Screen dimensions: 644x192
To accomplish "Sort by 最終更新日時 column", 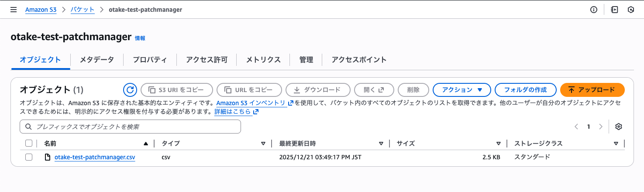I will (x=381, y=143).
